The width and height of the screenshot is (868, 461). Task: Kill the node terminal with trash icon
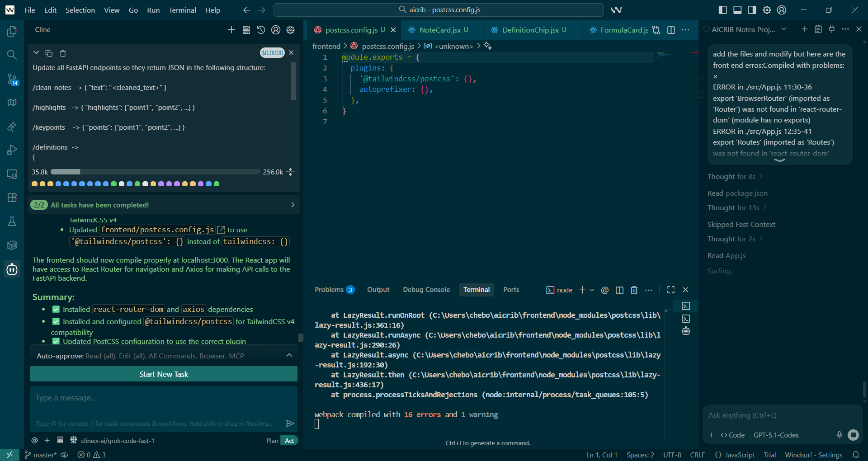pyautogui.click(x=634, y=290)
